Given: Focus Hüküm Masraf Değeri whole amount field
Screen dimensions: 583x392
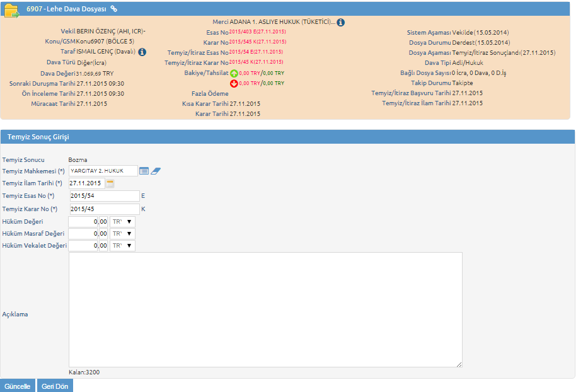Looking at the screenshot, I should click(83, 234).
